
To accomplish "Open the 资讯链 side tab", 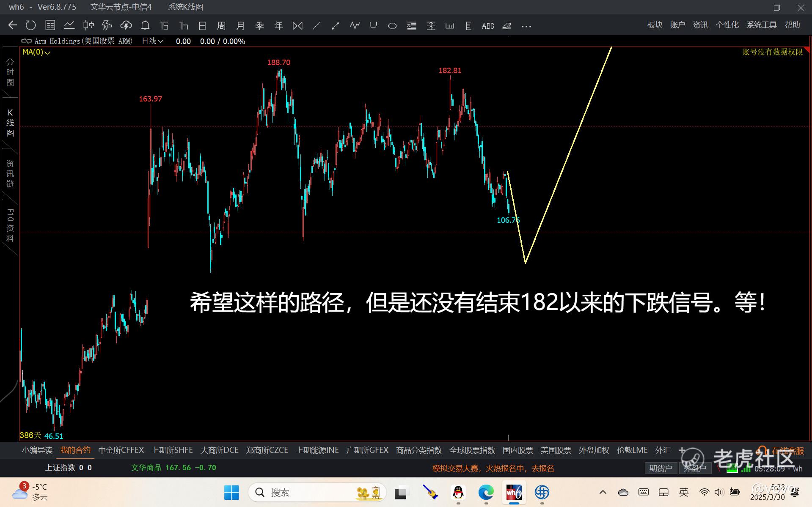I will pos(10,173).
